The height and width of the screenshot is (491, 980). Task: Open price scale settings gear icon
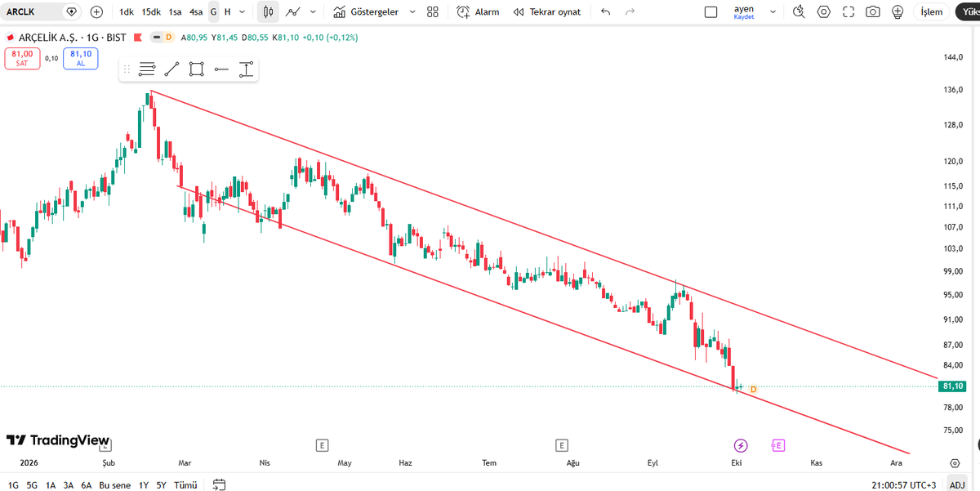[955, 462]
